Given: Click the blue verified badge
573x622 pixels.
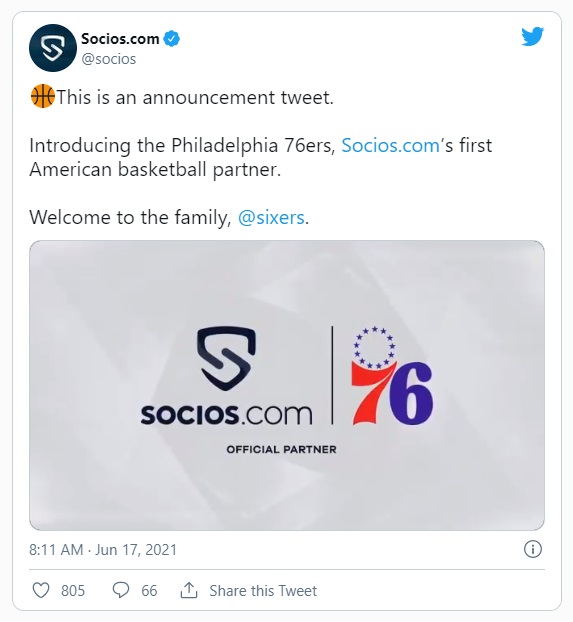Looking at the screenshot, I should point(172,39).
